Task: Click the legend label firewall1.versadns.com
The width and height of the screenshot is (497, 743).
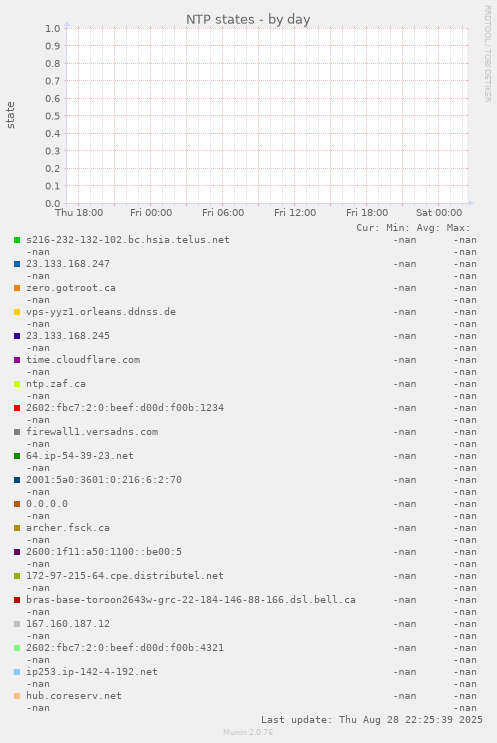Action: [x=92, y=432]
